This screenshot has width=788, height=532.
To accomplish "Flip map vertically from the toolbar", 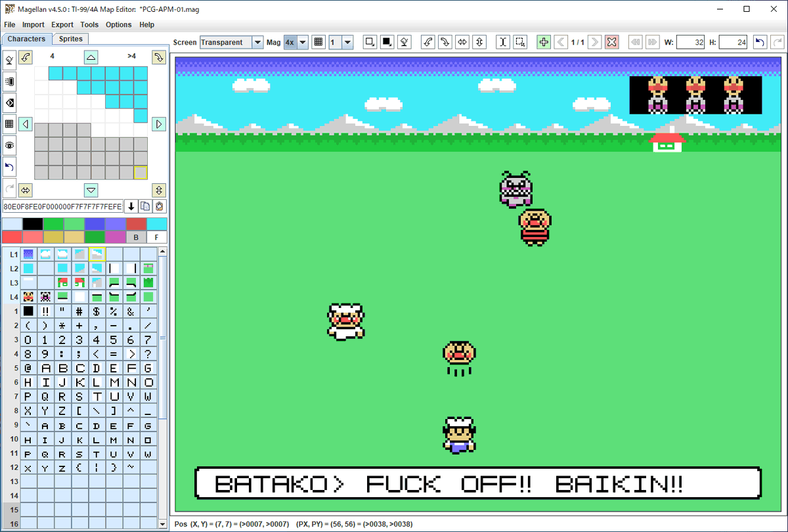I will pyautogui.click(x=479, y=42).
